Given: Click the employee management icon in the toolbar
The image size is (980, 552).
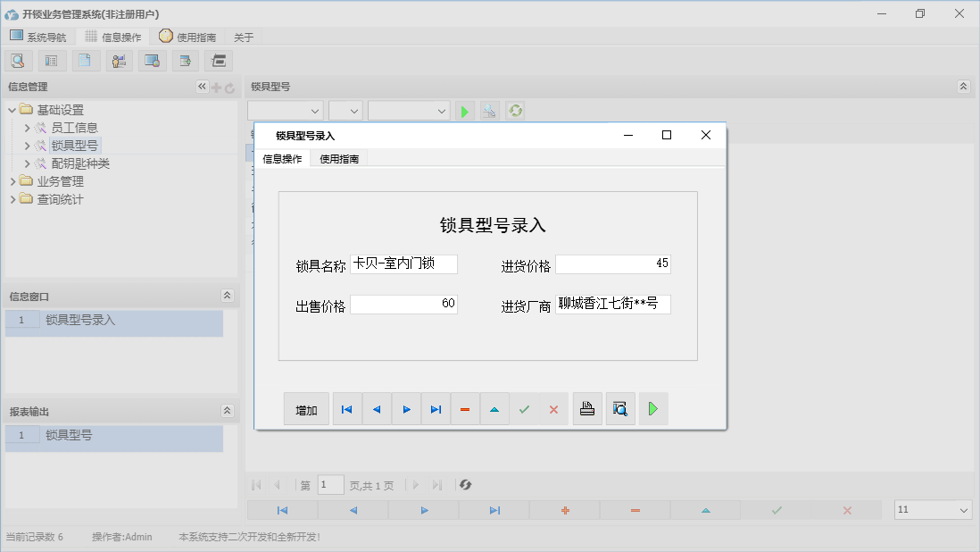Looking at the screenshot, I should [x=119, y=60].
